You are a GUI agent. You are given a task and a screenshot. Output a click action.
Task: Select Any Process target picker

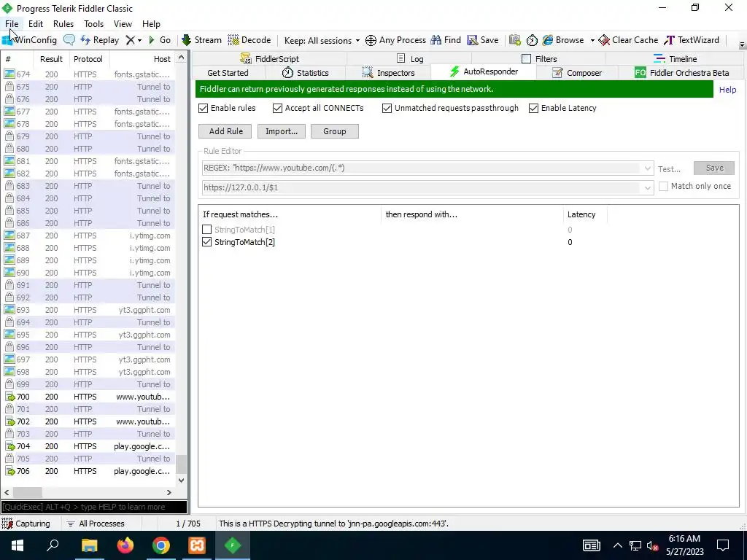(x=395, y=40)
